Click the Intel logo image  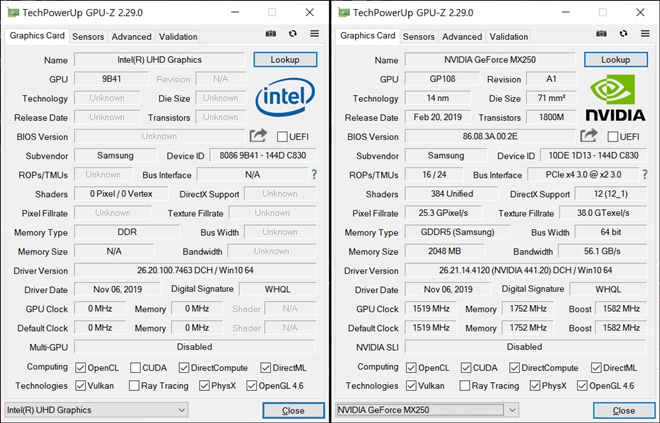click(x=285, y=96)
